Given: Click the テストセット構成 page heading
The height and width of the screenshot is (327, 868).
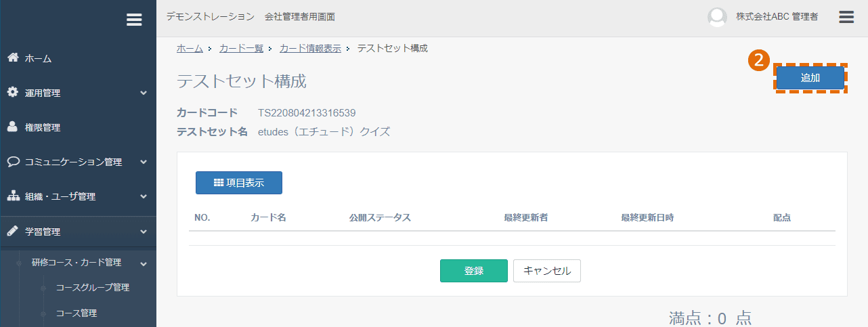Looking at the screenshot, I should (x=242, y=81).
